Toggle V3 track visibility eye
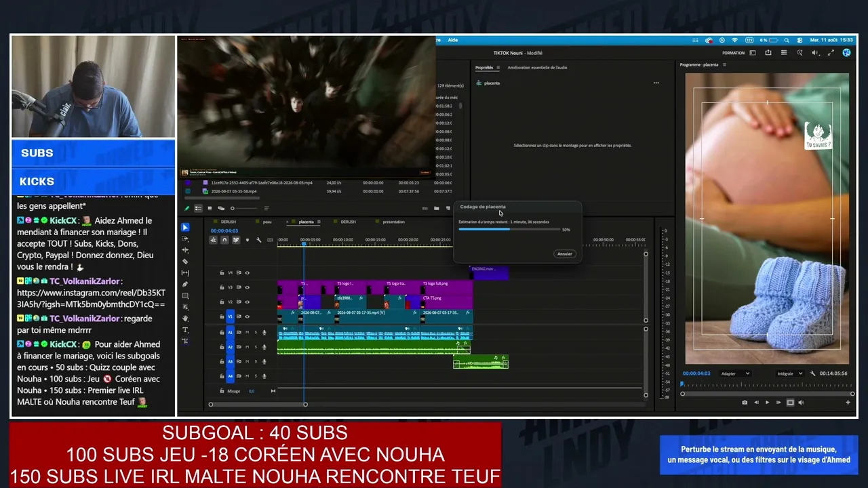The height and width of the screenshot is (488, 868). pyautogui.click(x=247, y=287)
